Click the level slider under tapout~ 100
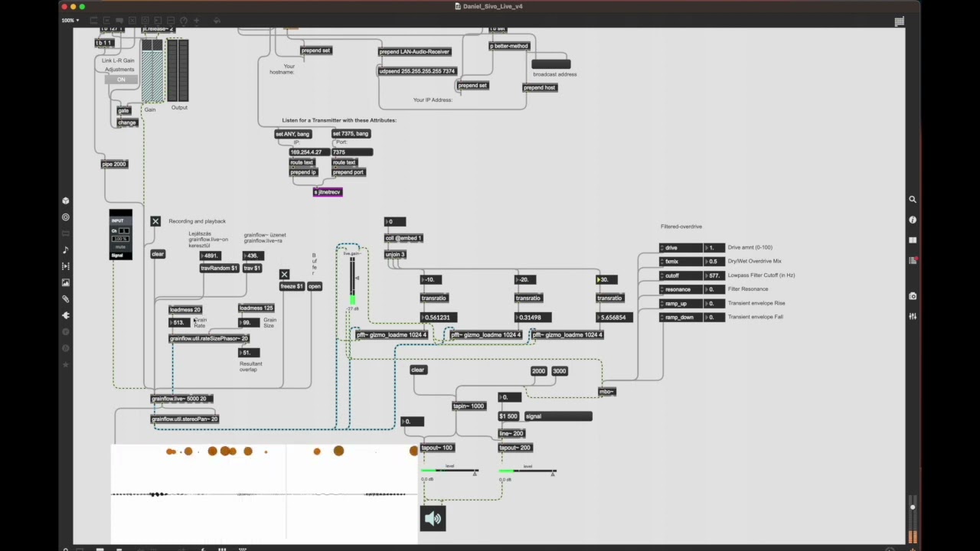Image resolution: width=980 pixels, height=551 pixels. pyautogui.click(x=449, y=471)
